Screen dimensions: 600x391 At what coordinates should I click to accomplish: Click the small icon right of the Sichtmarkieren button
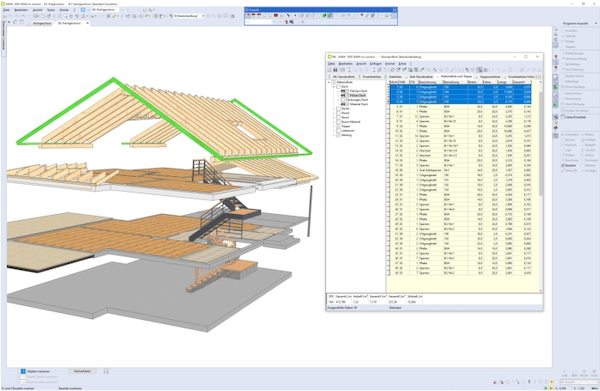point(106,371)
